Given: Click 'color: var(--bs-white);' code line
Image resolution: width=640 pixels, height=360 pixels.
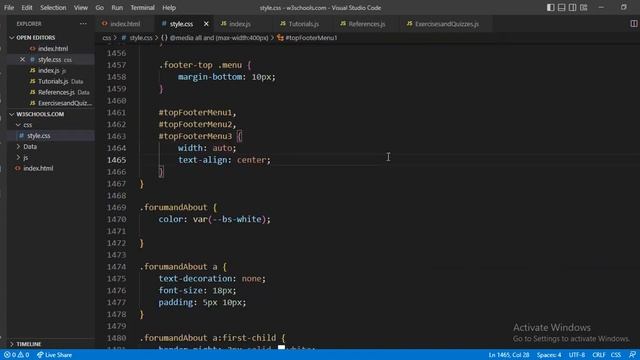Looking at the screenshot, I should tap(214, 219).
